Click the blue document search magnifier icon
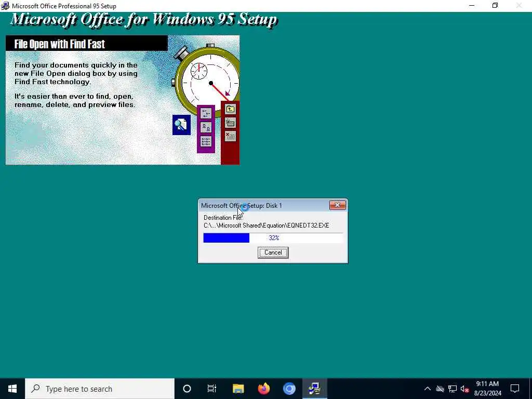Screen dimensions: 532x399 pos(181,125)
